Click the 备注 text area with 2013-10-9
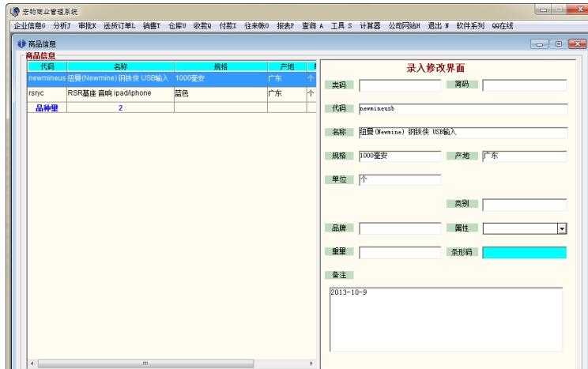The height and width of the screenshot is (369, 588). [x=446, y=319]
